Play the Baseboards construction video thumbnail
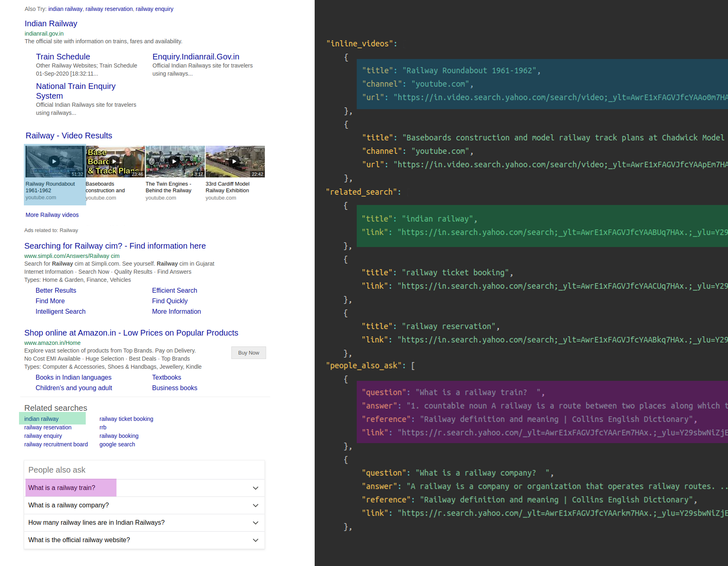Image resolution: width=728 pixels, height=566 pixels. point(115,161)
